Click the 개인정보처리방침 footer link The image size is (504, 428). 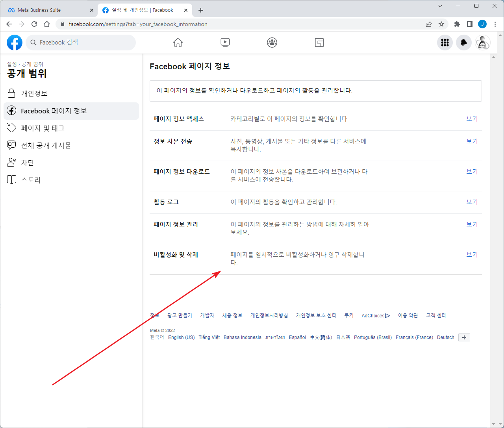coord(269,316)
